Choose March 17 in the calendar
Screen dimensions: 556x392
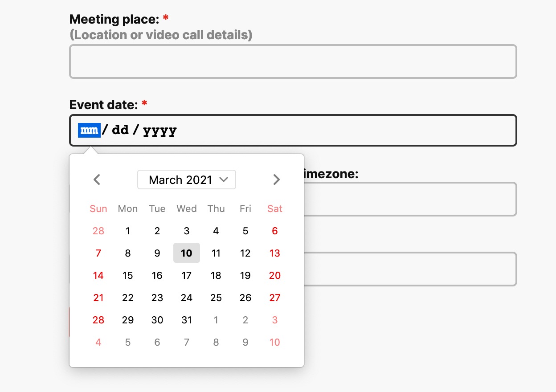pos(187,275)
